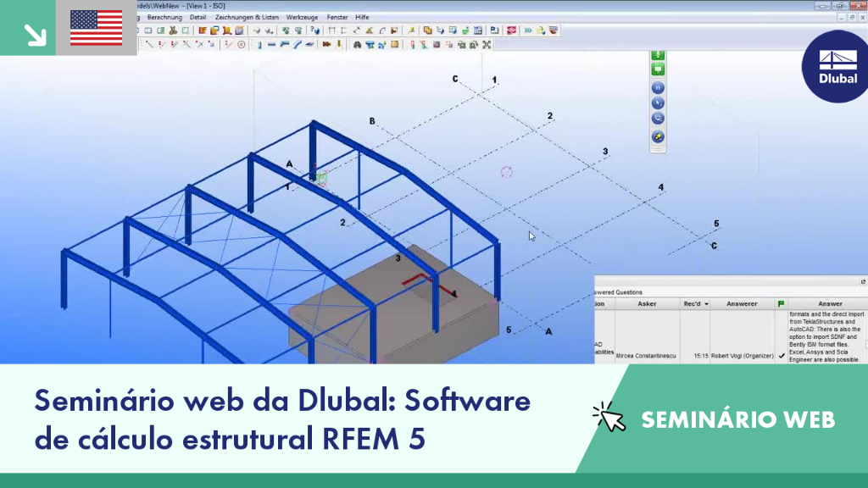868x488 pixels.
Task: Click the Asker column header
Action: [647, 304]
